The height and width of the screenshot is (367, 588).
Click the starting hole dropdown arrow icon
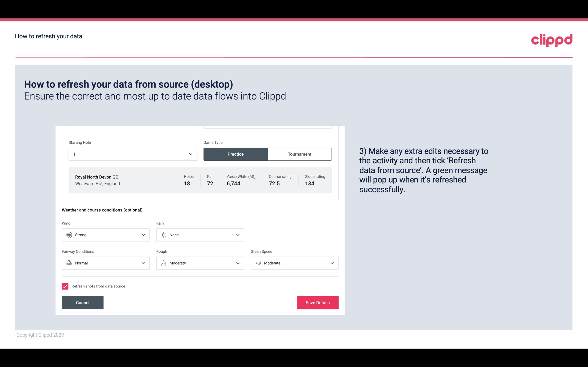coord(190,154)
